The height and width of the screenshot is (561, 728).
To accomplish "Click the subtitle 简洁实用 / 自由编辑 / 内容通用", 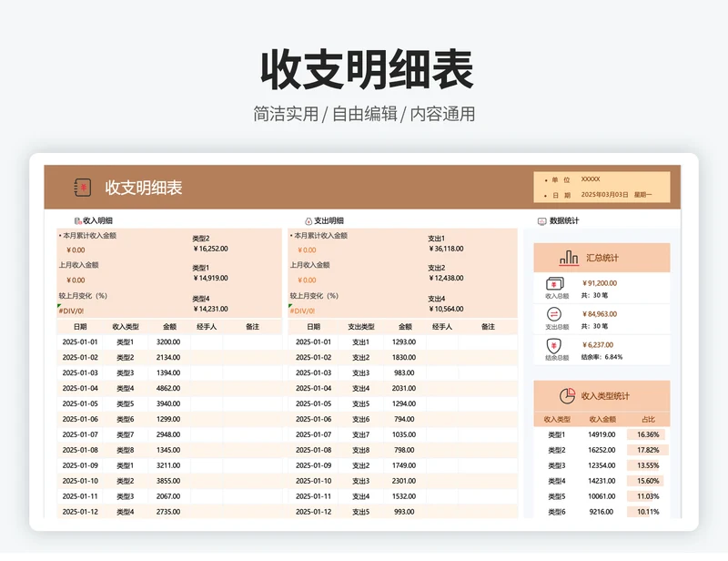I will pos(365,114).
